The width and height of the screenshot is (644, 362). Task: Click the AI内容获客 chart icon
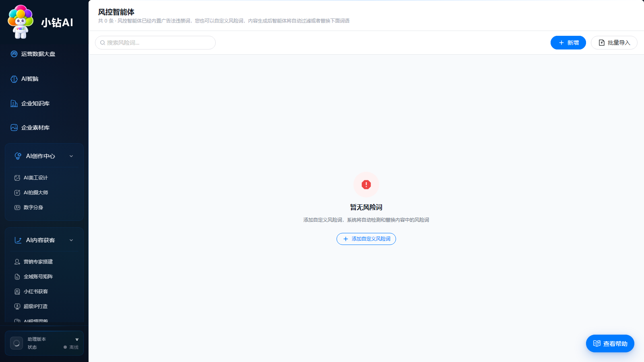(18, 240)
